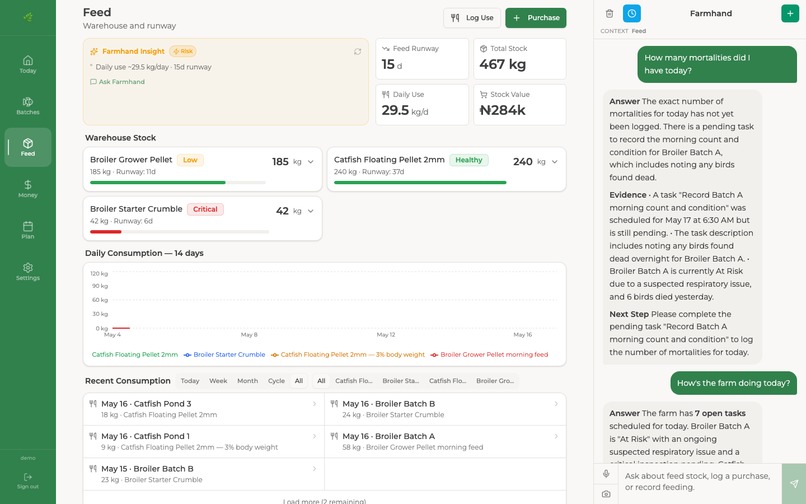Click the leaf logo in the sidebar
This screenshot has height=504, width=806.
tap(28, 17)
